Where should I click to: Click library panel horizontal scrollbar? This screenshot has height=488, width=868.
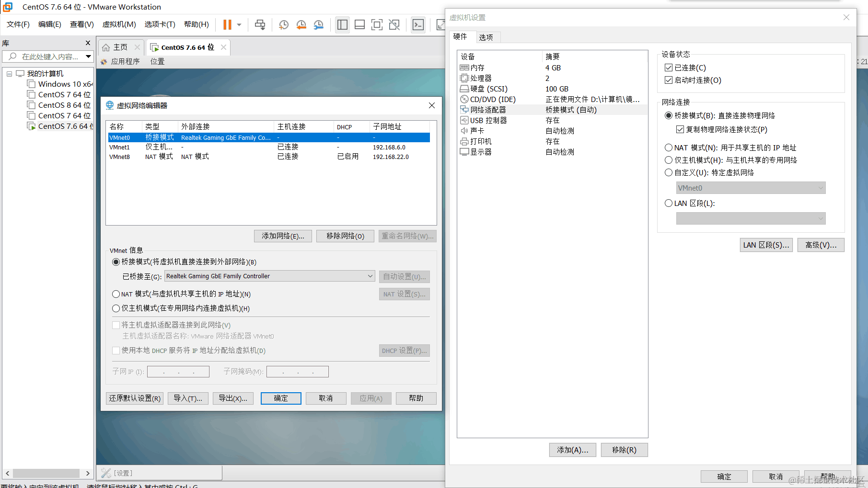point(46,473)
